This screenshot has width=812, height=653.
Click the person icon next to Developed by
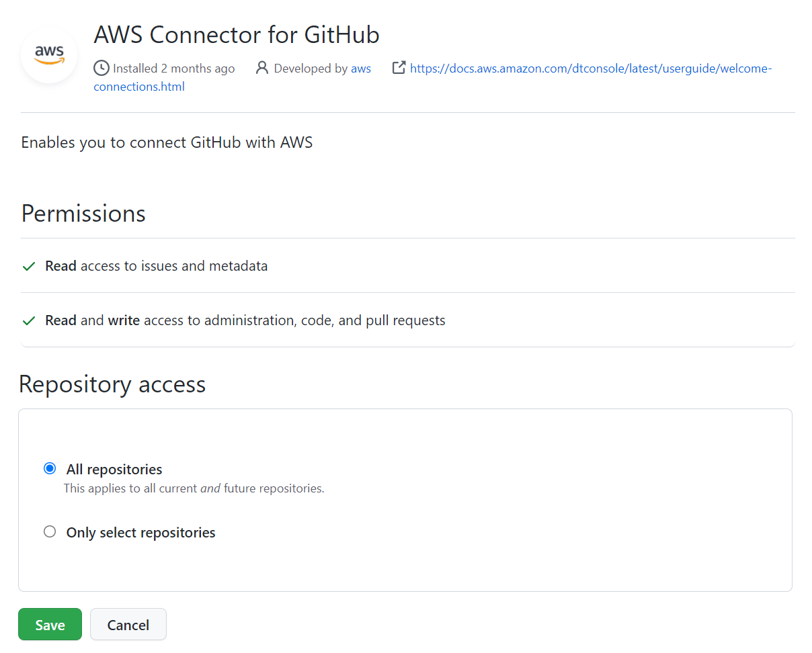point(261,68)
